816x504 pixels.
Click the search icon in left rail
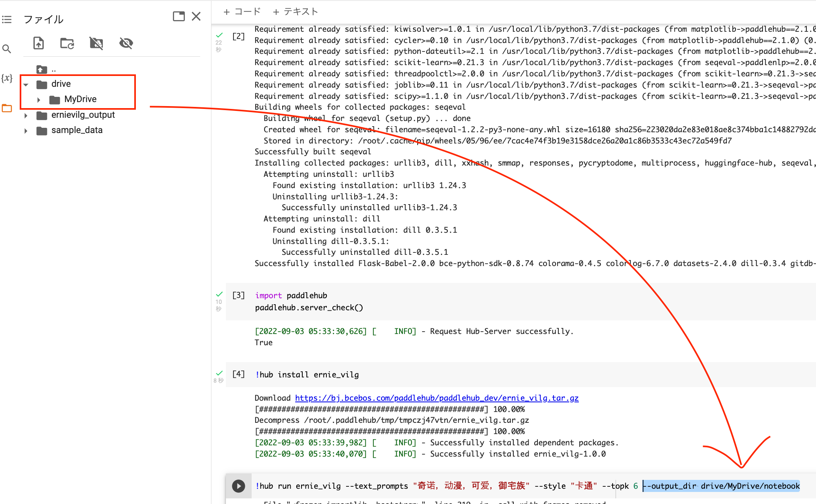7,49
